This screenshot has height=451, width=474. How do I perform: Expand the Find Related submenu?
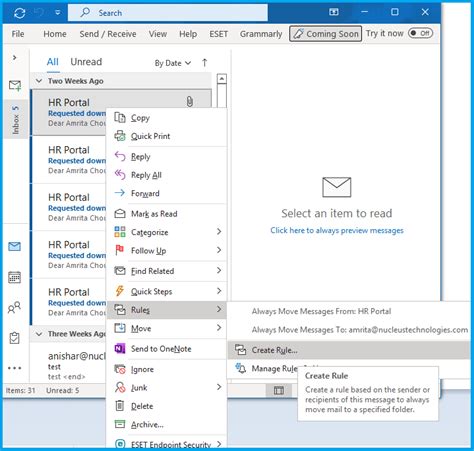pos(166,271)
